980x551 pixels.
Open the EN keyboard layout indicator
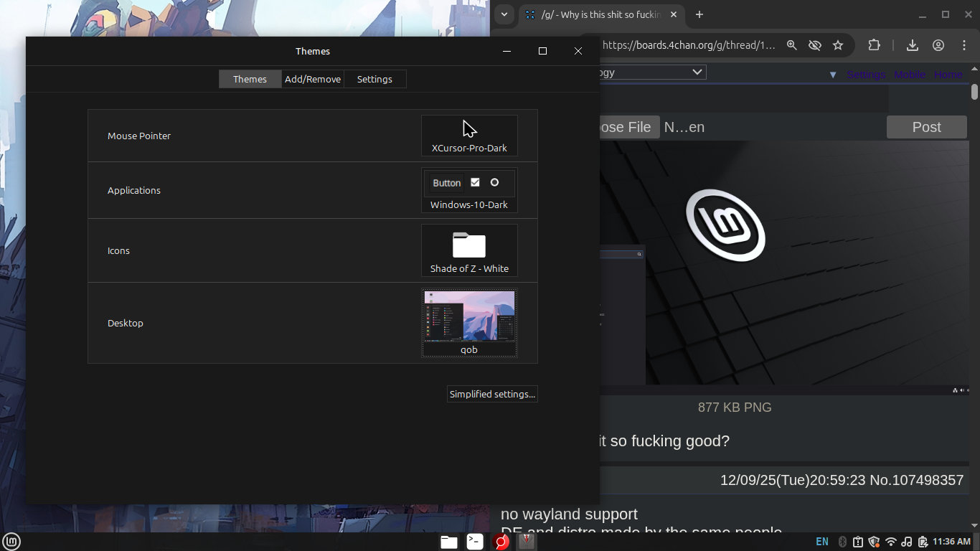coord(822,542)
